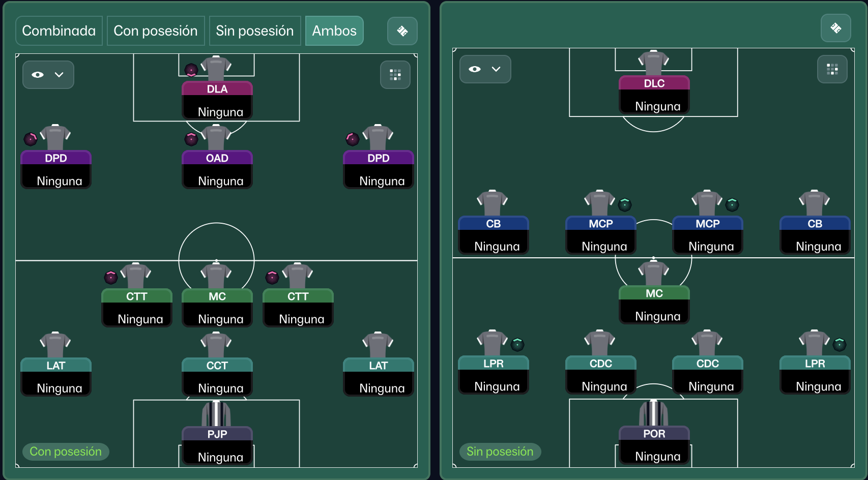Expand the chevron dropdown on right pitch
This screenshot has height=480, width=868.
coord(496,69)
